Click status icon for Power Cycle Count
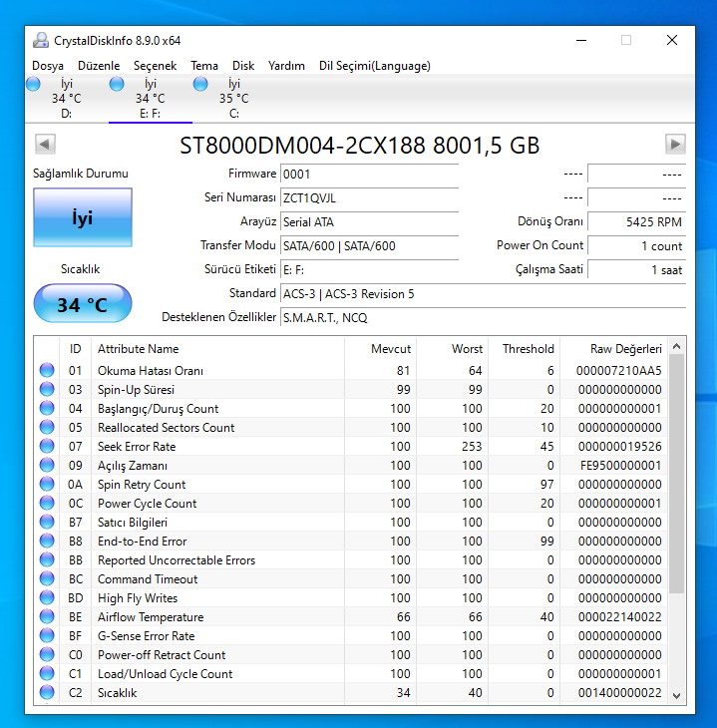Viewport: 717px width, 728px height. (47, 503)
